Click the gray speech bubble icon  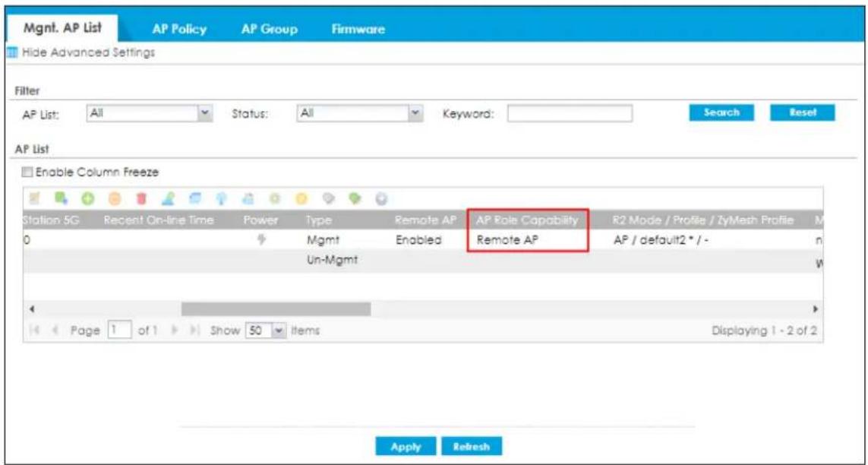(328, 199)
